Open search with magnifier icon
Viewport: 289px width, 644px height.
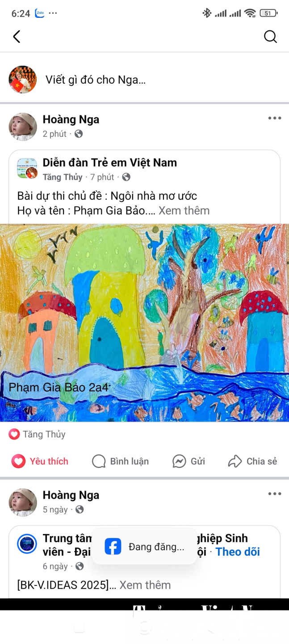271,36
